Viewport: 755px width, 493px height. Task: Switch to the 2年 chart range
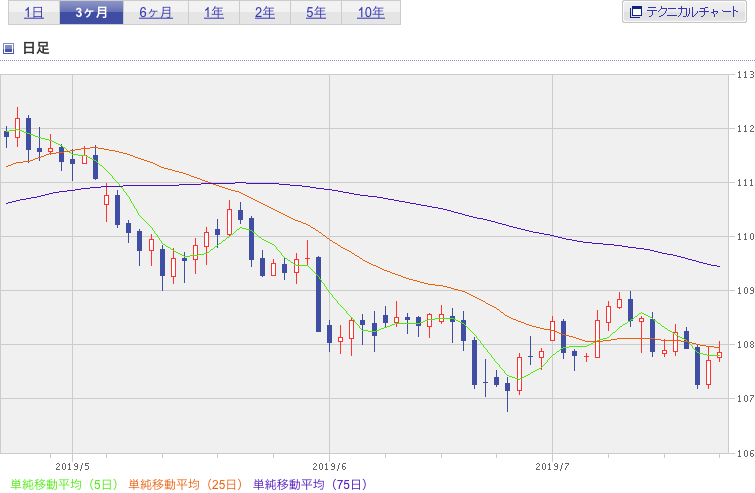pyautogui.click(x=265, y=13)
